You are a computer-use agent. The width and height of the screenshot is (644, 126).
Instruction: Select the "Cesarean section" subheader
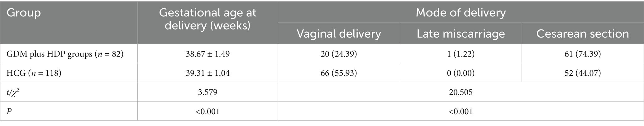point(582,34)
